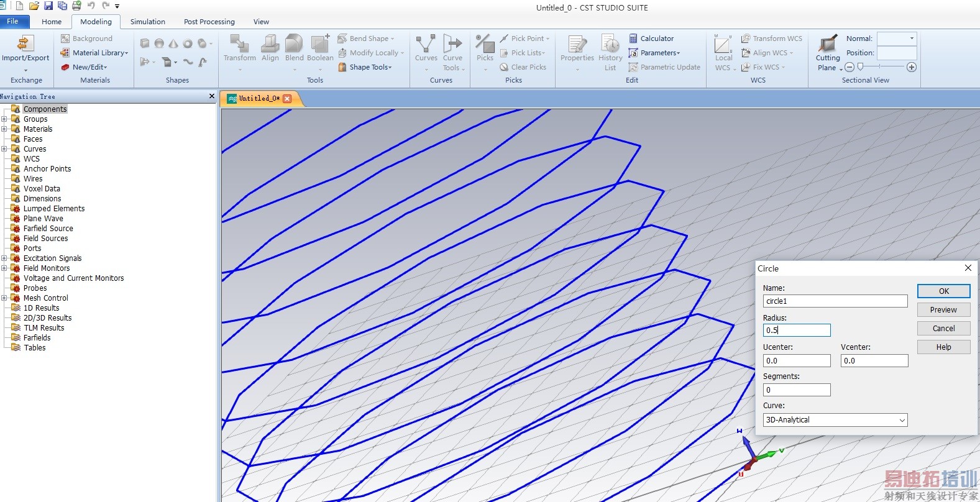The width and height of the screenshot is (980, 502).
Task: Click the Radius input field
Action: [x=797, y=331]
